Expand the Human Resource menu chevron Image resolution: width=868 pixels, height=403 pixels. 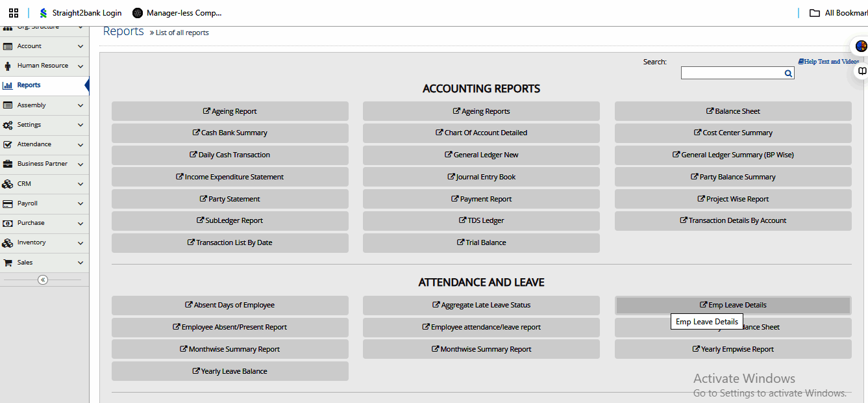81,66
